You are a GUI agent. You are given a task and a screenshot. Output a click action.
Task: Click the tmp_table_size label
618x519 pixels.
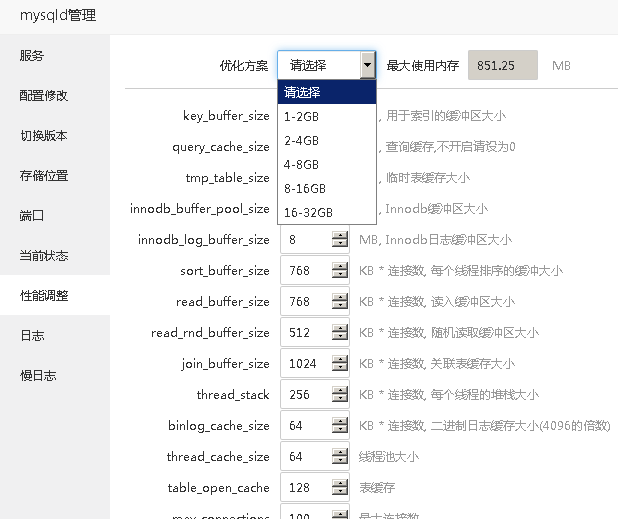[228, 178]
